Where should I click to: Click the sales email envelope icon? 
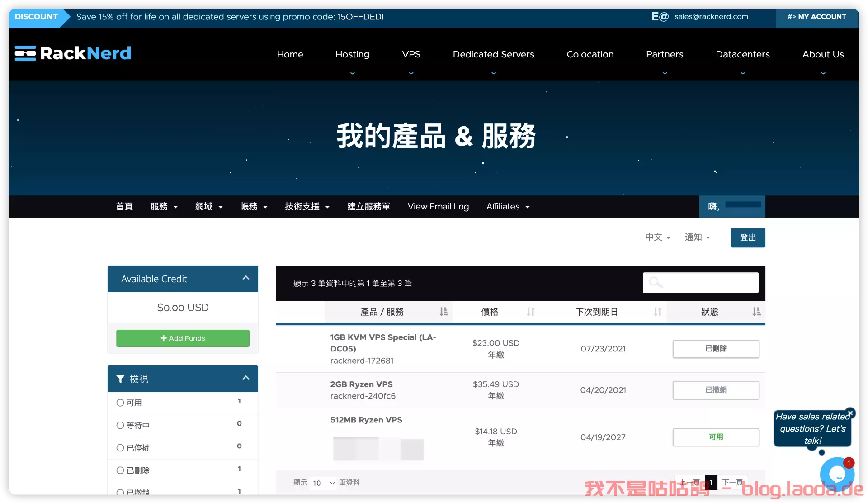pos(660,17)
